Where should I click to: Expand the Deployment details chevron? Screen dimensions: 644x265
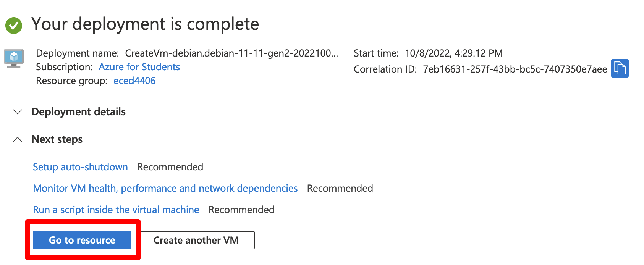click(x=18, y=112)
